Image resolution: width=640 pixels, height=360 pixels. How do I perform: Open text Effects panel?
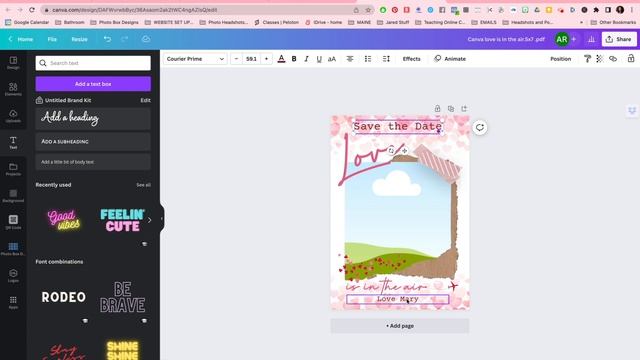click(411, 59)
